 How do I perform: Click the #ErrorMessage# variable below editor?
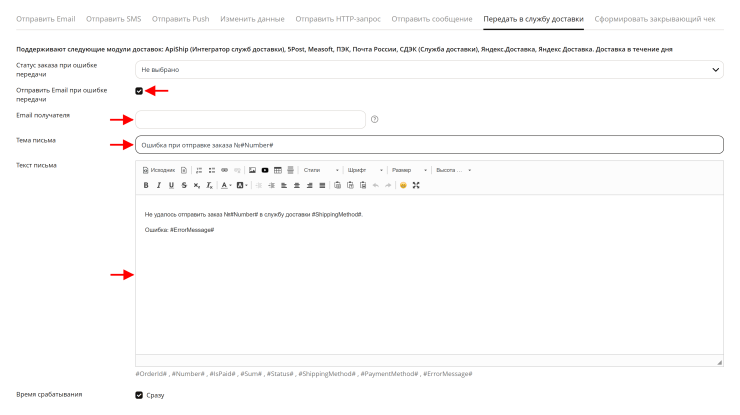447,374
